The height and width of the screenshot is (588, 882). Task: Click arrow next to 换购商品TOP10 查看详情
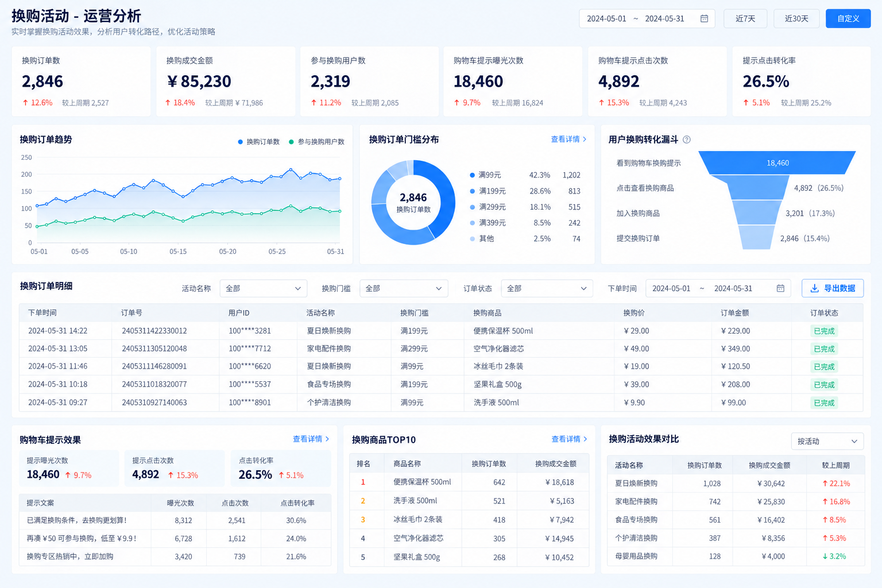coord(585,439)
